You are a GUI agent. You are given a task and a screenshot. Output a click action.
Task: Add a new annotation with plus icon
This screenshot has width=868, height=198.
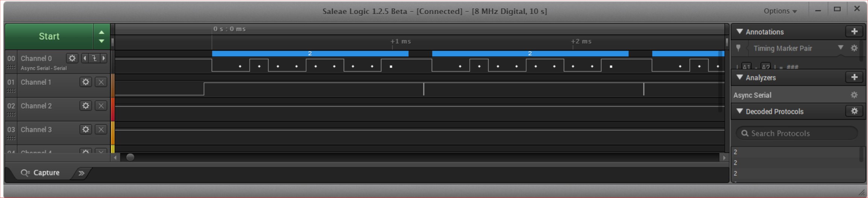coord(854,32)
